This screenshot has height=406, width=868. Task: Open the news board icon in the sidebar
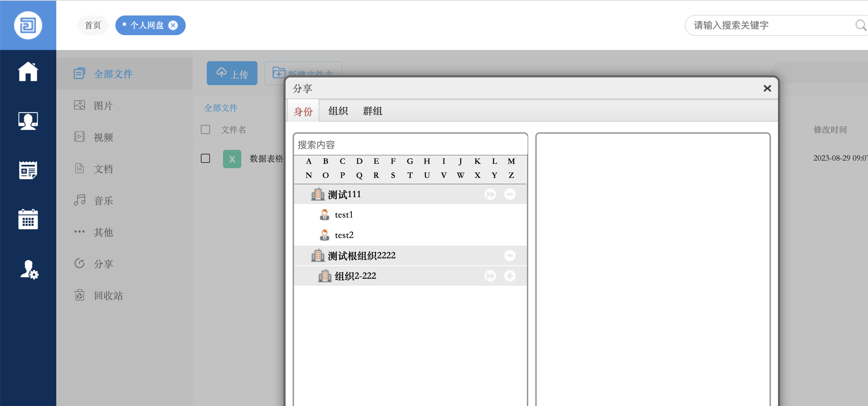28,170
